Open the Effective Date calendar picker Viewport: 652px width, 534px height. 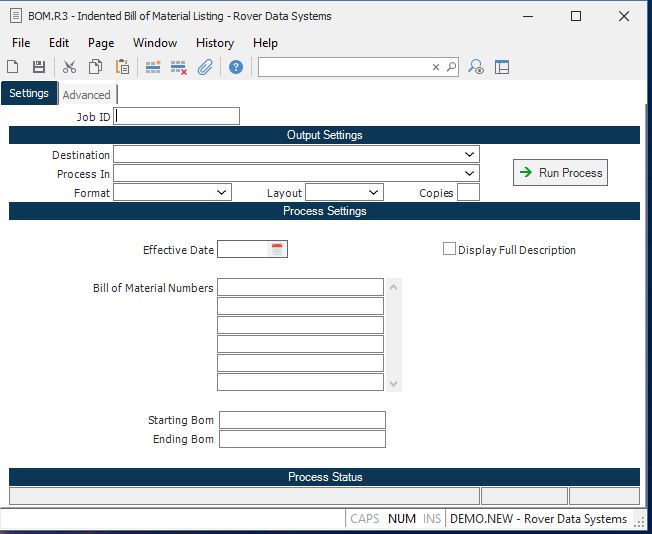pos(277,249)
